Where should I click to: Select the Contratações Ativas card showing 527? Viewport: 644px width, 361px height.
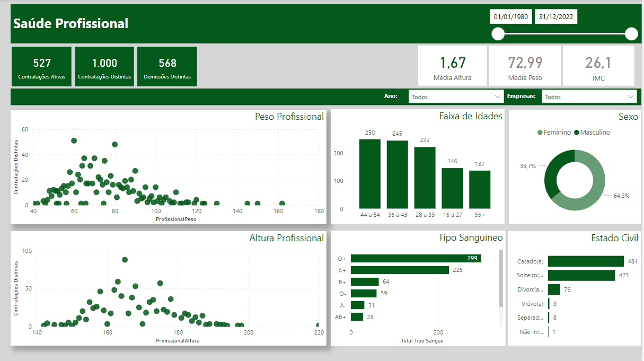[41, 67]
